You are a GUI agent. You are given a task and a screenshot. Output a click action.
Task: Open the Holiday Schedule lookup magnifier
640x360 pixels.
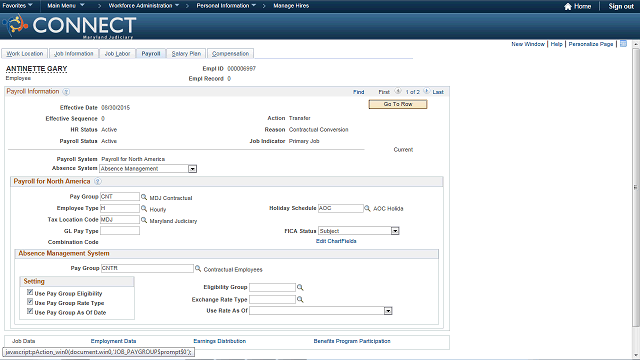point(367,208)
